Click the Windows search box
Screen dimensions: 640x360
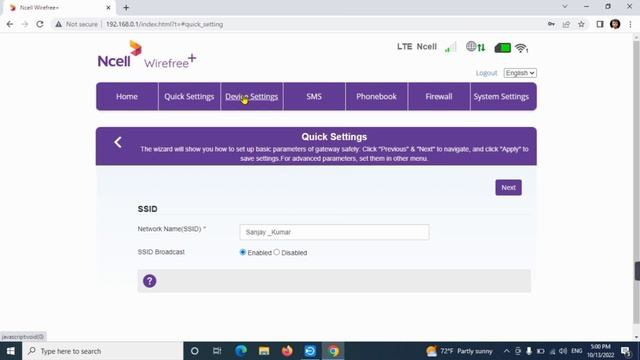point(103,351)
